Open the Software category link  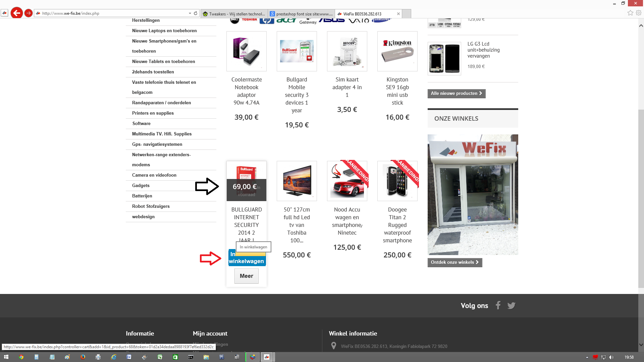click(141, 123)
